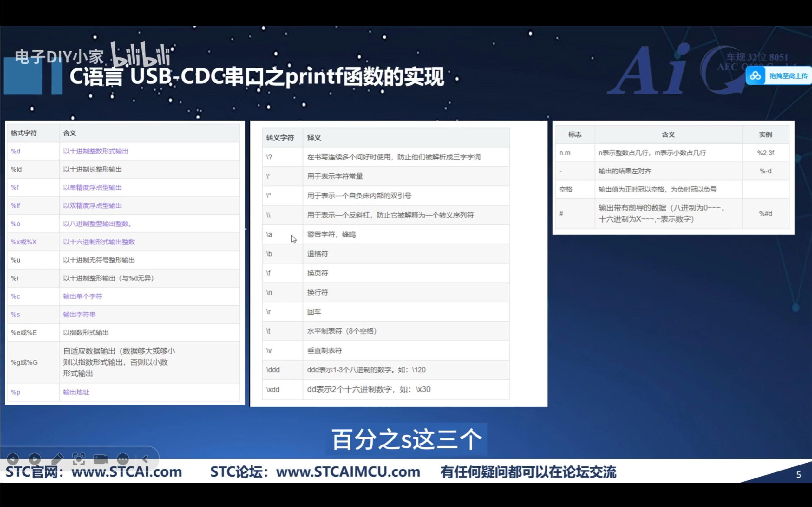Click the \ddd escape cell
The image size is (812, 507).
282,370
